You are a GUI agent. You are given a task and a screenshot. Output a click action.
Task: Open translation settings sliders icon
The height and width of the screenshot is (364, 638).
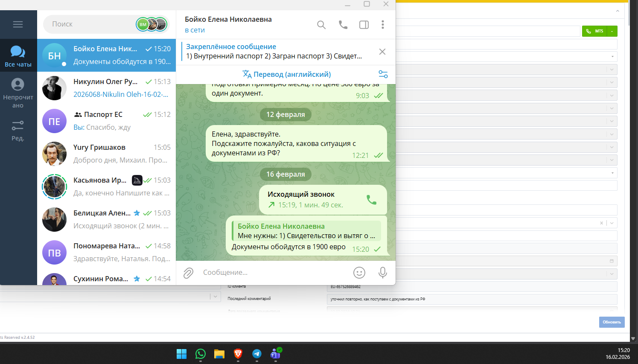383,74
